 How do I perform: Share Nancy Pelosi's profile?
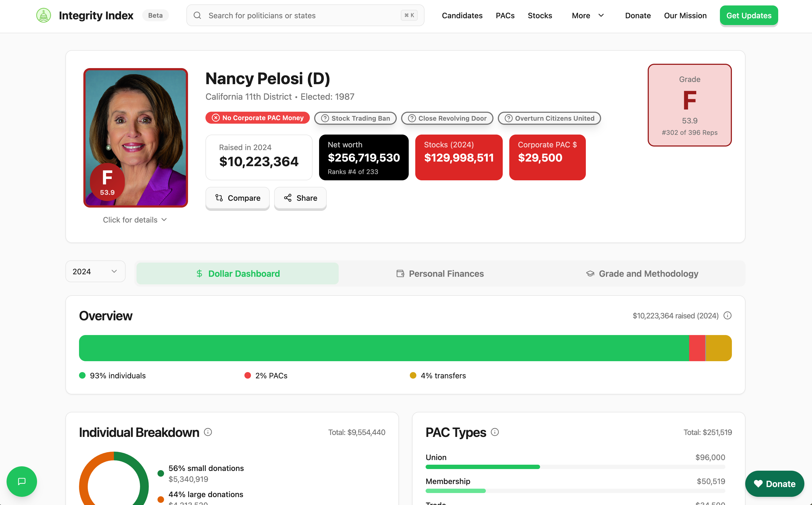pos(300,198)
